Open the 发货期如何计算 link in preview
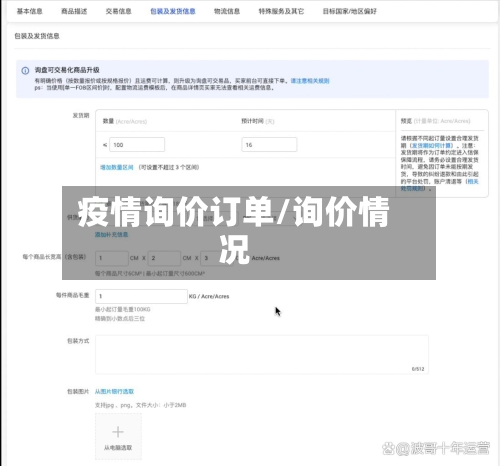 click(432, 146)
